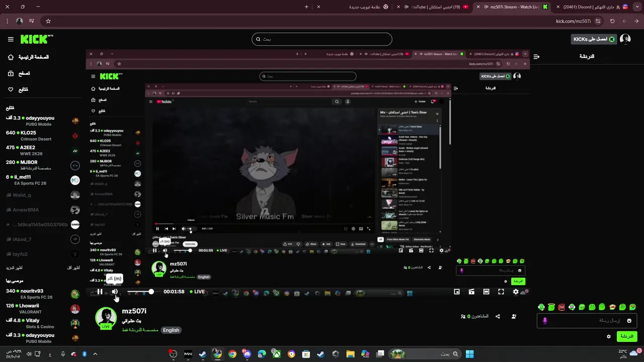Collapse the chat panel arrow icon
This screenshot has height=362, width=644.
coord(536,57)
